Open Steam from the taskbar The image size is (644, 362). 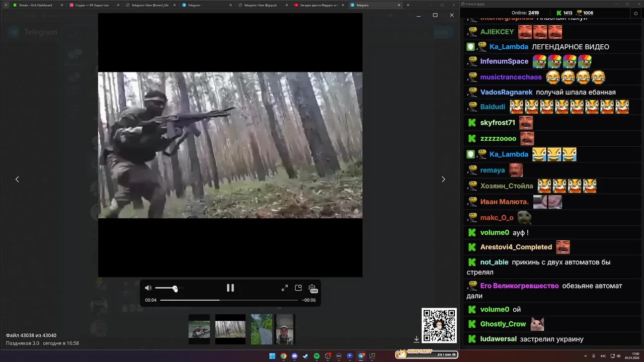(x=305, y=356)
